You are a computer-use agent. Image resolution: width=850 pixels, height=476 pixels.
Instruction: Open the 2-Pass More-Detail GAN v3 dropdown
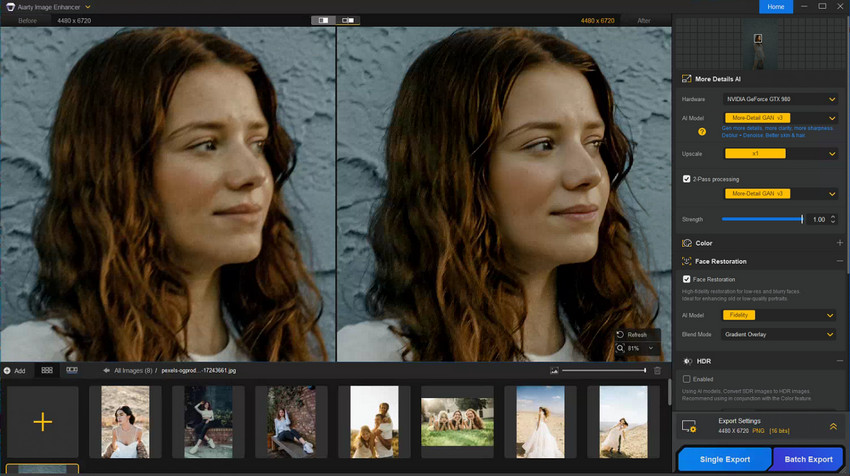coord(781,194)
